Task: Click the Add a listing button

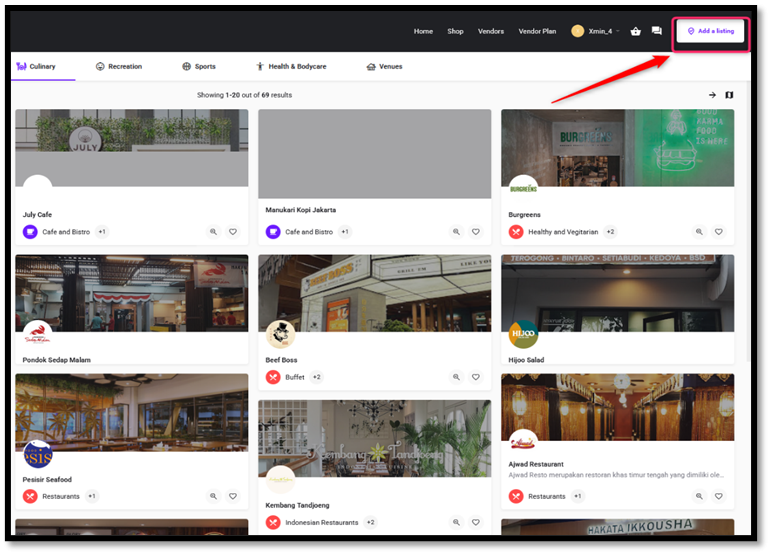Action: (x=711, y=31)
